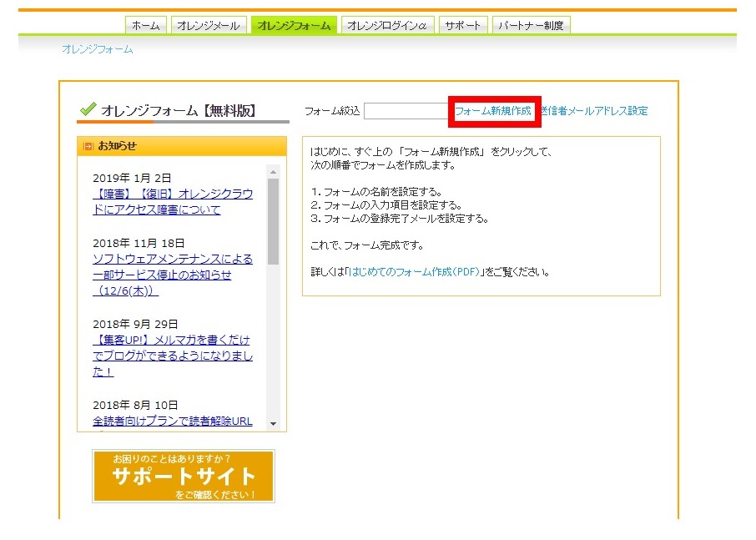This screenshot has height=540, width=756.
Task: Open the サポートサイト banner
Action: (184, 477)
